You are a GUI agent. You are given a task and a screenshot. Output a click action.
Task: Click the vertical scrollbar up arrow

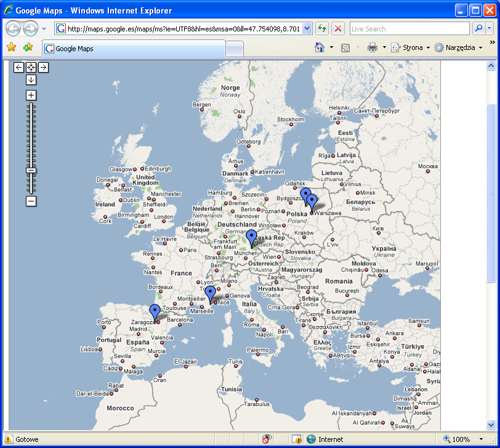(491, 66)
